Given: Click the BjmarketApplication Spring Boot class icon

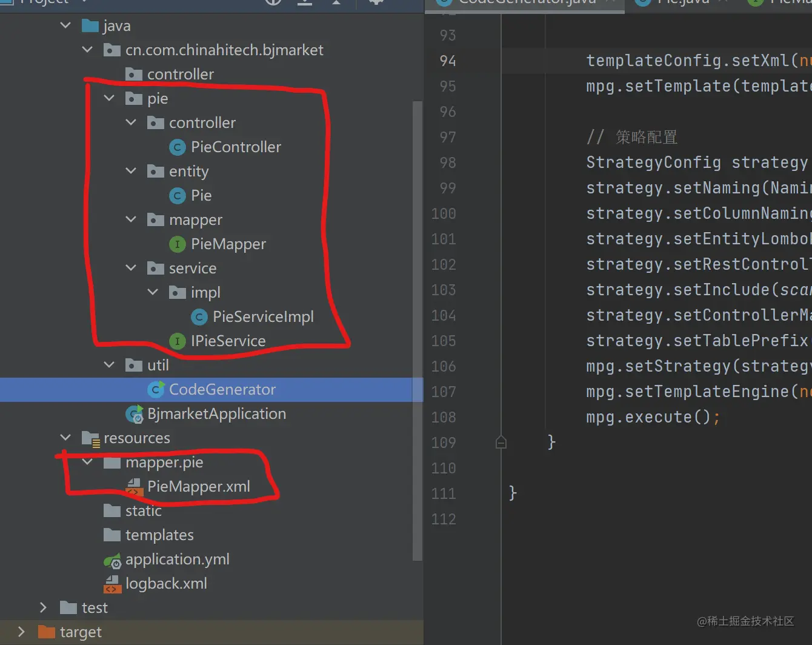Looking at the screenshot, I should pos(135,414).
